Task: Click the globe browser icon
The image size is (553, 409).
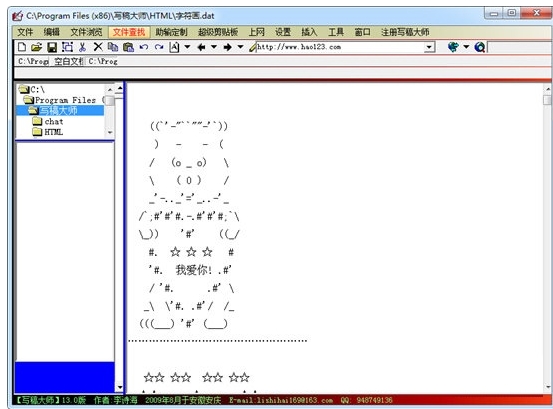Action: [x=453, y=47]
